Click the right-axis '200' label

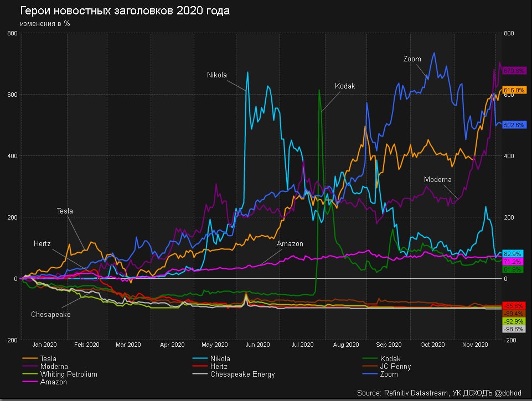509,217
